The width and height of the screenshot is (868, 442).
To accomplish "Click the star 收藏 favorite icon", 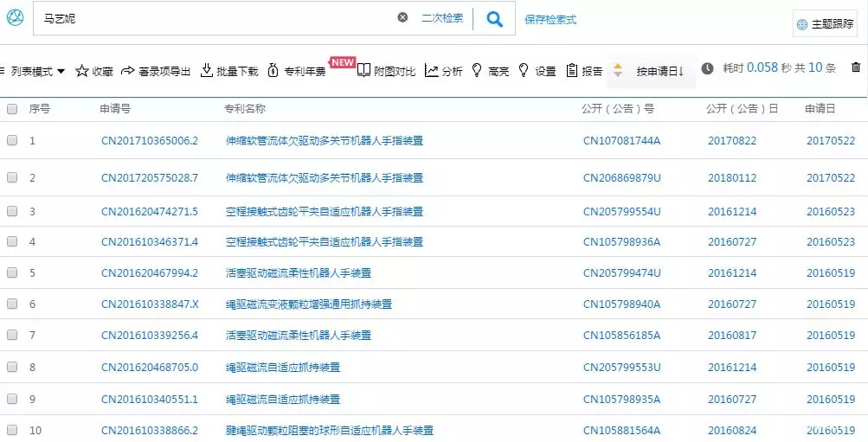I will (82, 71).
